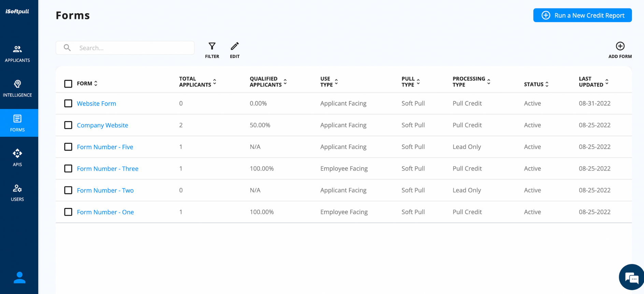Open the Form Number - One link

[105, 212]
